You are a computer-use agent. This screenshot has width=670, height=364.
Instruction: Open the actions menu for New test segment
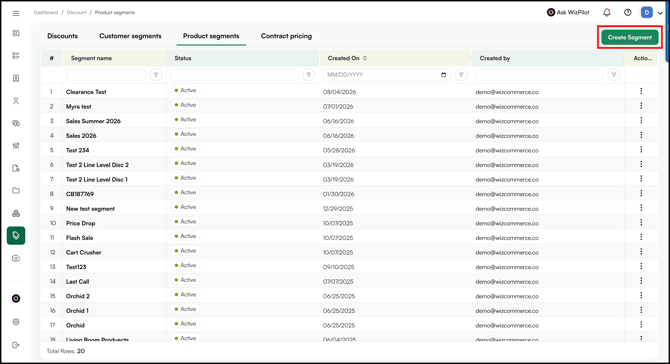click(x=641, y=208)
